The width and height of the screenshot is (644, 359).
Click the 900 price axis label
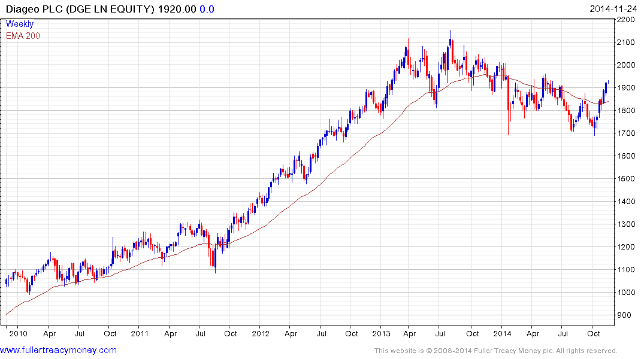click(x=624, y=315)
